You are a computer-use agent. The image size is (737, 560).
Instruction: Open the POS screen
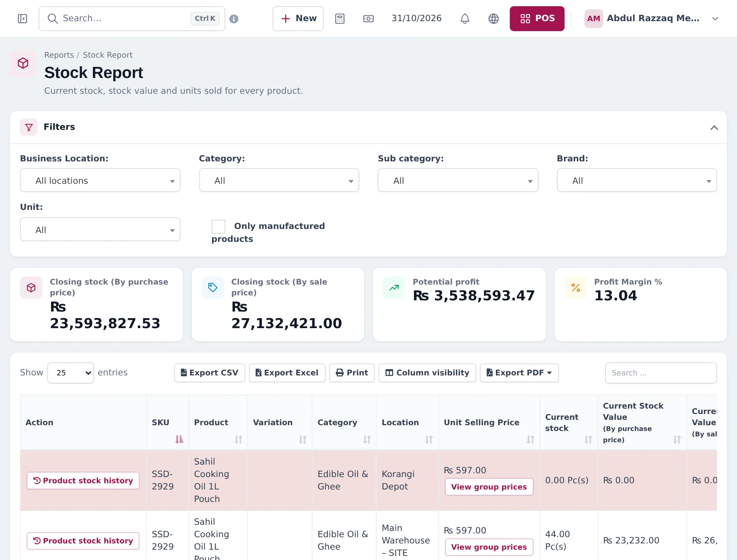537,19
